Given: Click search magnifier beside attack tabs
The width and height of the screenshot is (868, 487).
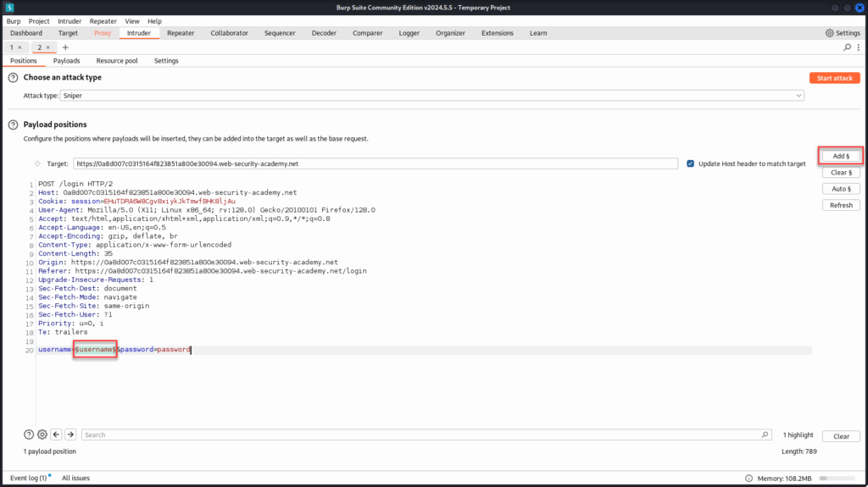Looking at the screenshot, I should [847, 47].
